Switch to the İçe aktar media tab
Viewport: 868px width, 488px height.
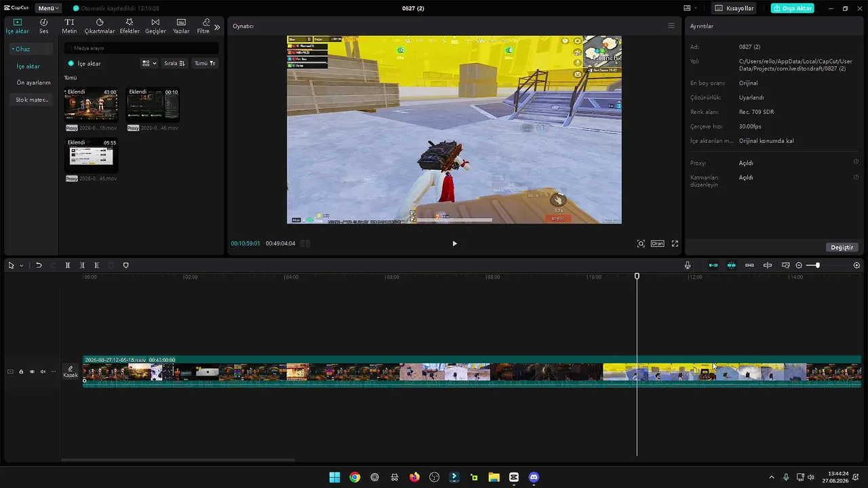18,26
